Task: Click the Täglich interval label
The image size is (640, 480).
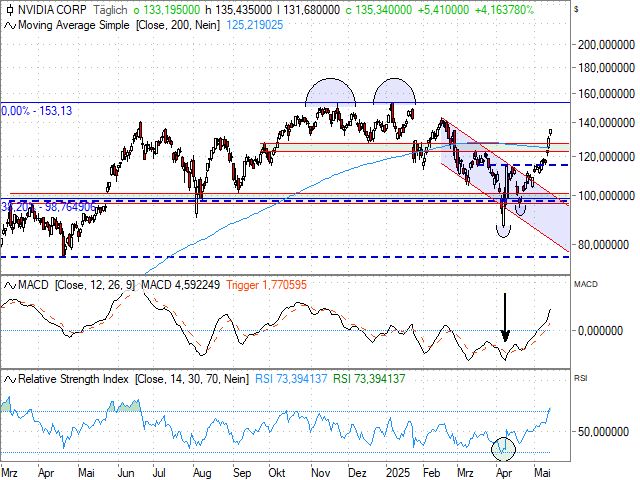Action: click(110, 9)
